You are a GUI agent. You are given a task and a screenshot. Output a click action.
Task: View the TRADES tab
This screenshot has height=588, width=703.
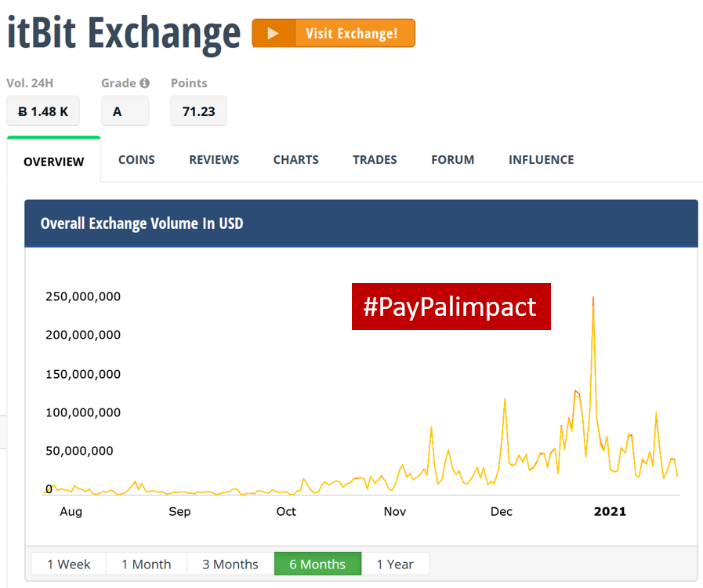point(375,159)
